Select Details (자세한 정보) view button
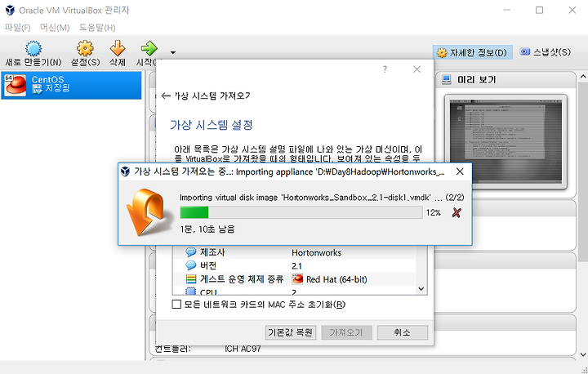 point(473,52)
